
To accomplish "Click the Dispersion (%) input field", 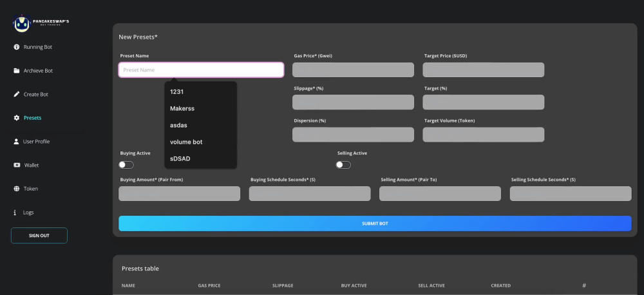I will (x=353, y=135).
